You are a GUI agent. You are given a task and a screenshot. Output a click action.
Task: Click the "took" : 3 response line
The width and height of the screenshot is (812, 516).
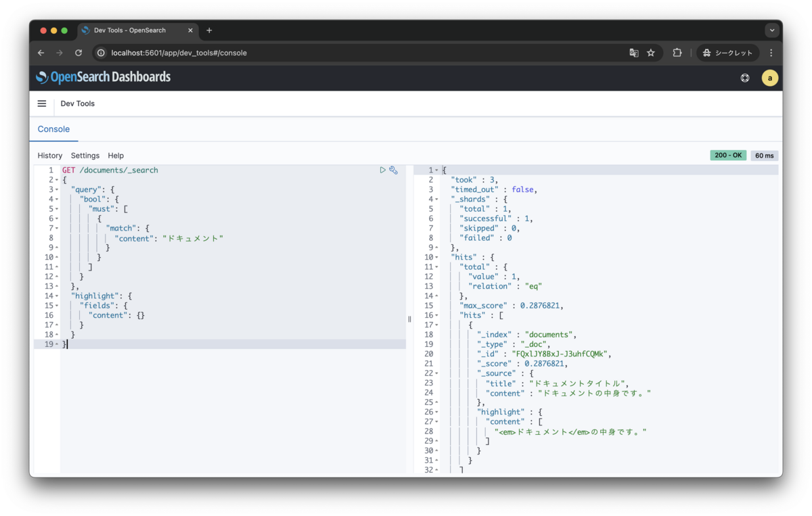pos(476,181)
